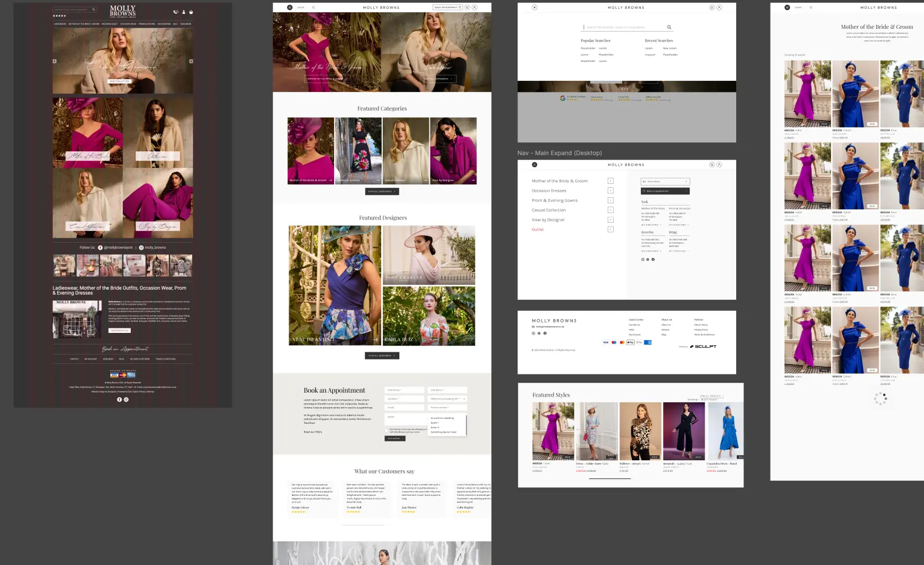The height and width of the screenshot is (565, 924).
Task: Expand the Occasion Dresses chevron in the nav
Action: pyautogui.click(x=610, y=191)
